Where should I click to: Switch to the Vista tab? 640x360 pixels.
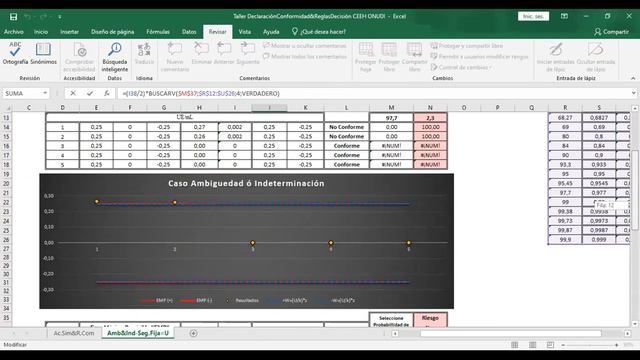[244, 32]
